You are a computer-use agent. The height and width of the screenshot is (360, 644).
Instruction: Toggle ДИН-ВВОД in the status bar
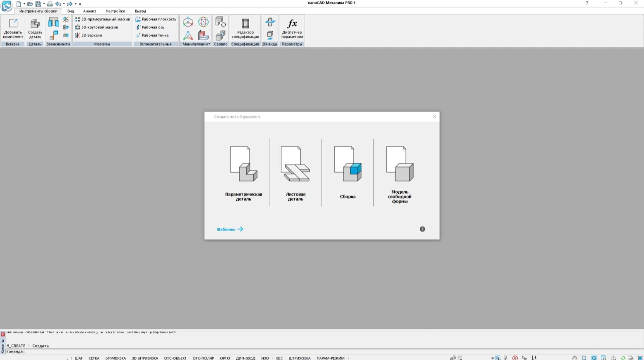tap(245, 358)
